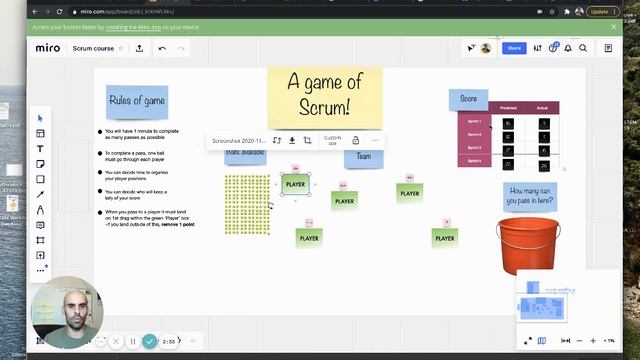Open the notes panel icon
The image size is (640, 360).
pyautogui.click(x=608, y=48)
